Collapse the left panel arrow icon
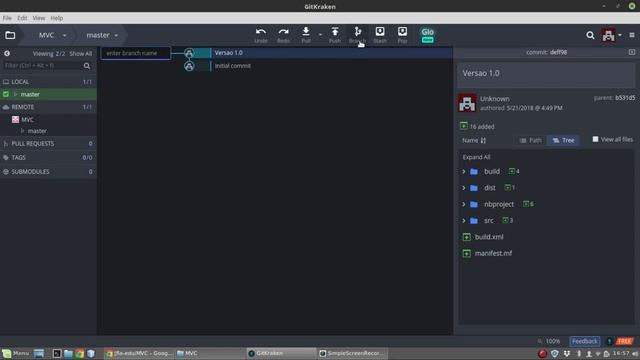Image resolution: width=640 pixels, height=360 pixels. (7, 53)
